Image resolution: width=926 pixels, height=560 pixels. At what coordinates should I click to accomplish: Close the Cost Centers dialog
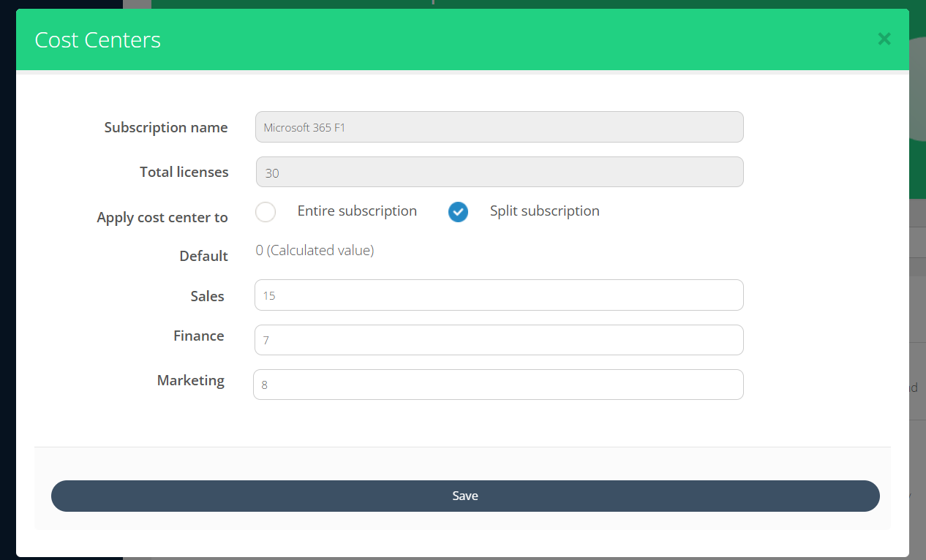coord(884,39)
